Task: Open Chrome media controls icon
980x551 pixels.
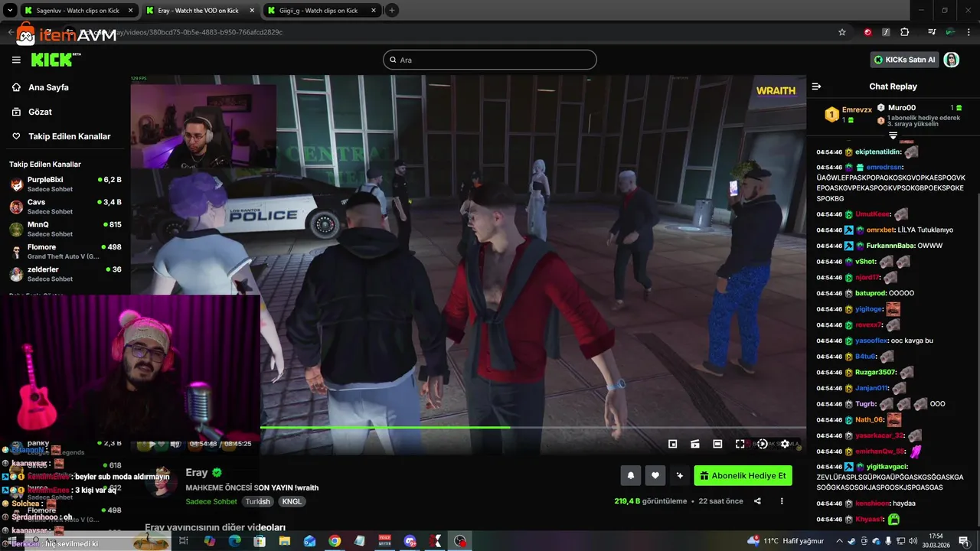Action: [x=932, y=32]
